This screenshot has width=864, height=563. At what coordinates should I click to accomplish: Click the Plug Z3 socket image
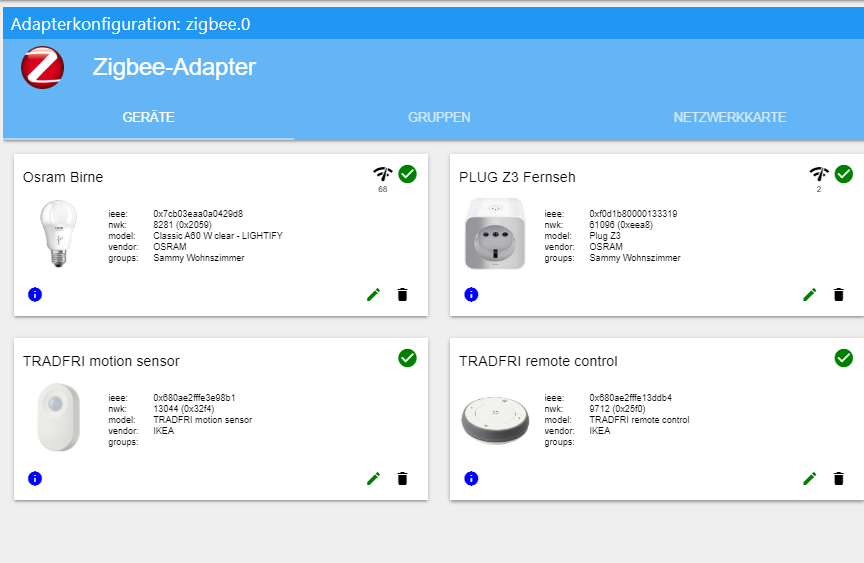click(495, 234)
